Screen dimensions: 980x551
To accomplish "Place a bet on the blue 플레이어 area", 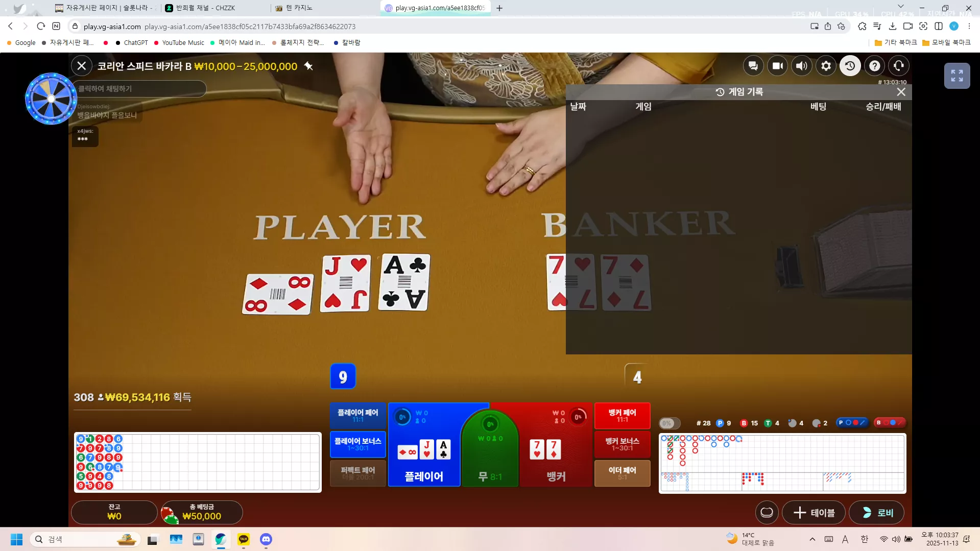I will pos(424,445).
